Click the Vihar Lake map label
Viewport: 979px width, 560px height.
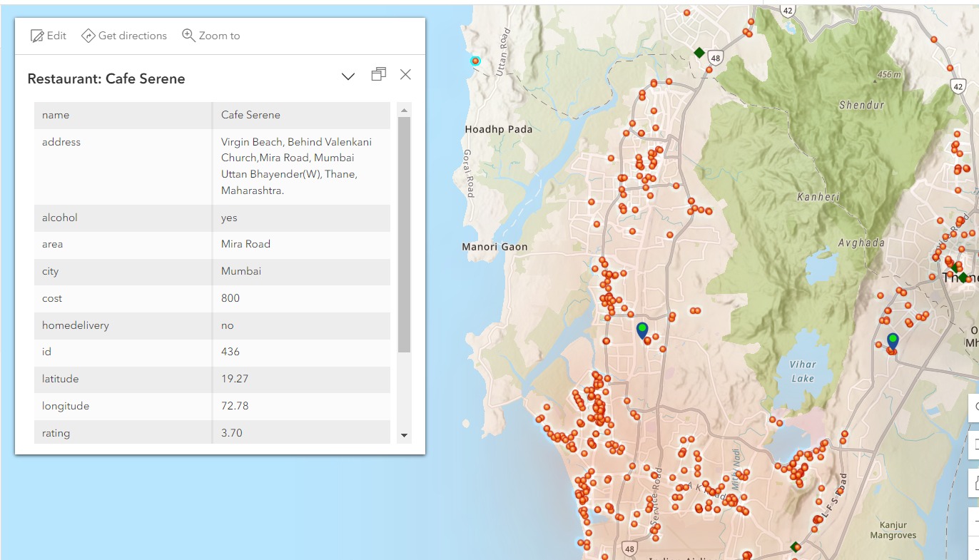click(x=803, y=371)
